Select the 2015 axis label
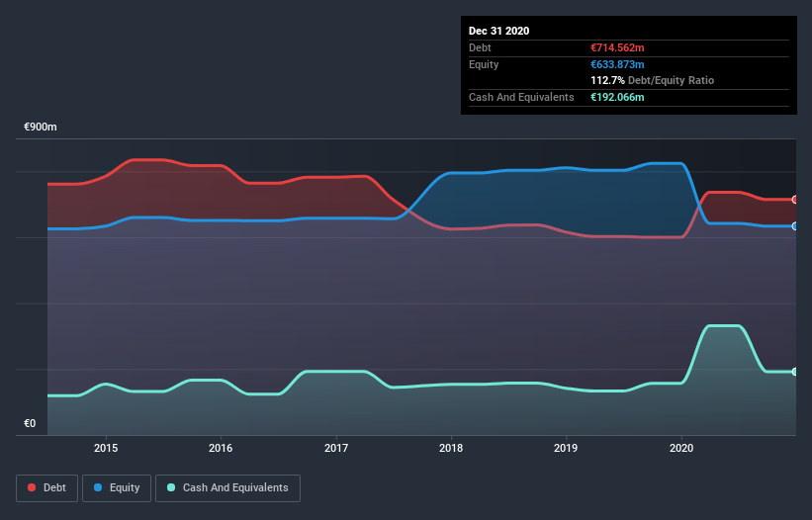The height and width of the screenshot is (520, 812). 106,448
